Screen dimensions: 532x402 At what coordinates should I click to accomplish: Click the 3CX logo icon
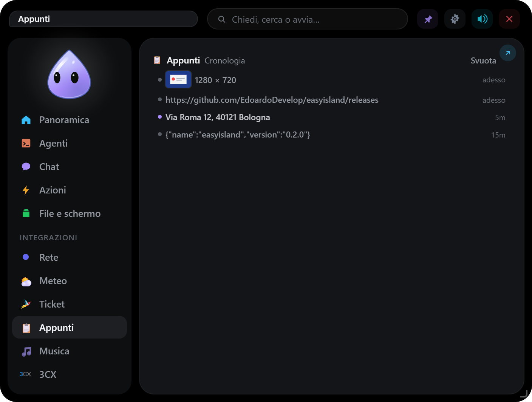click(25, 374)
